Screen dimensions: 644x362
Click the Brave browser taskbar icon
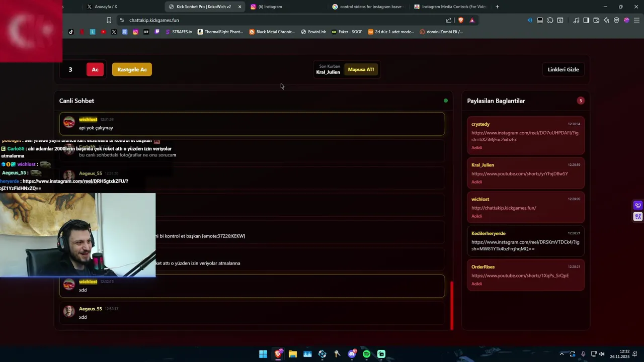(278, 354)
